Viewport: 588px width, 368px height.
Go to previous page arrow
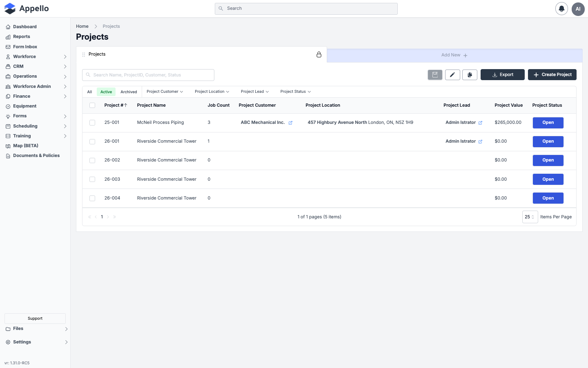(96, 217)
